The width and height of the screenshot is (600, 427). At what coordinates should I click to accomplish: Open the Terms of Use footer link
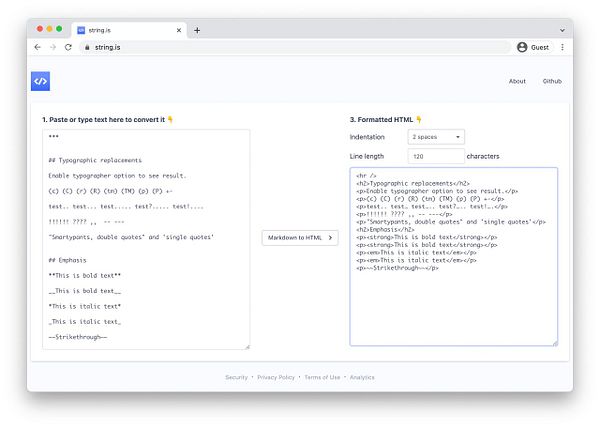click(x=322, y=377)
